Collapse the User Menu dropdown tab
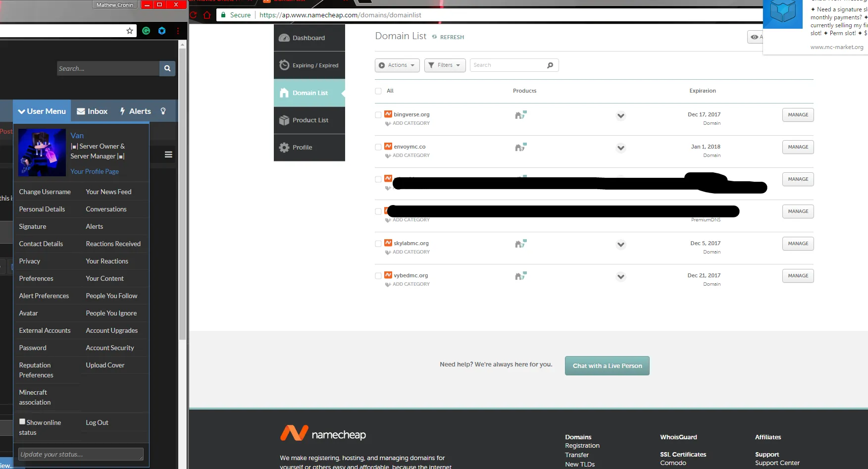This screenshot has height=469, width=868. 42,111
